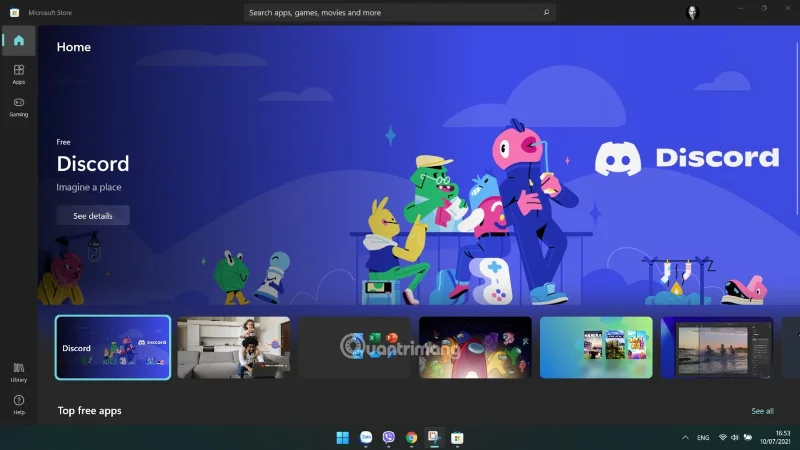Image resolution: width=800 pixels, height=450 pixels.
Task: Open Google Chrome from the taskbar
Action: [x=411, y=438]
